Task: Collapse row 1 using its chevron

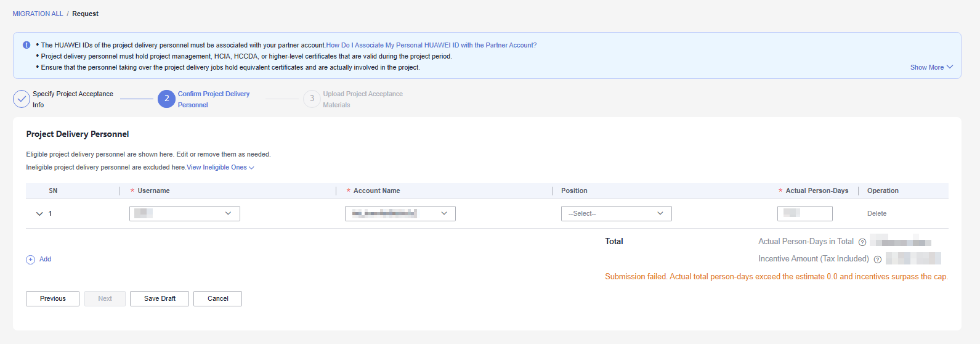Action: (x=39, y=214)
